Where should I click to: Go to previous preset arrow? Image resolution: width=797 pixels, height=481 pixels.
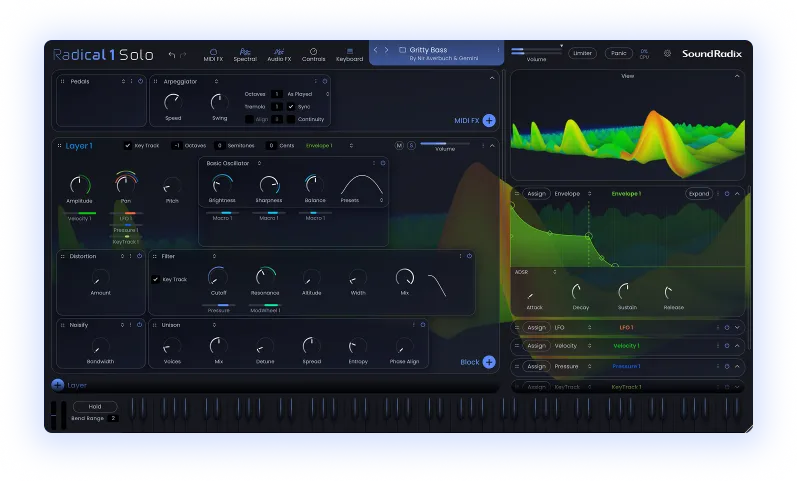(x=376, y=50)
